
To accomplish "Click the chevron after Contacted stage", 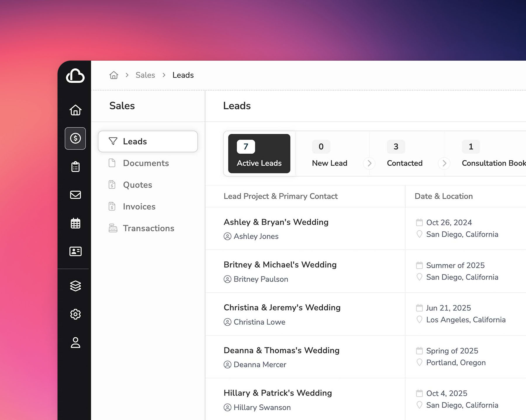I will click(444, 163).
